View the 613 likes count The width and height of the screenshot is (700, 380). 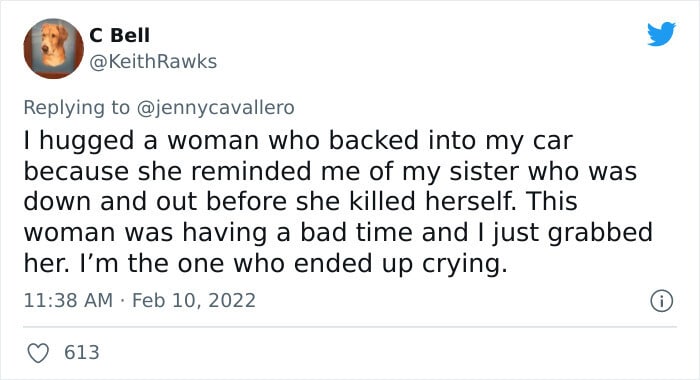point(82,352)
